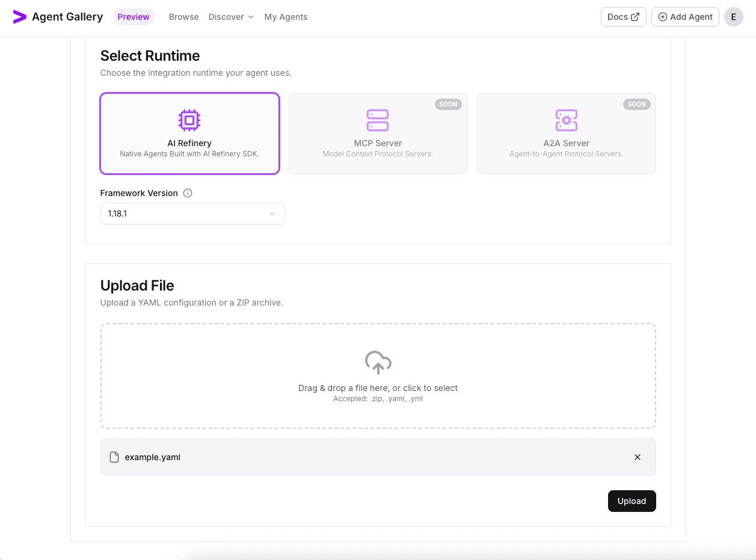Open the My Agents page
The width and height of the screenshot is (756, 560).
[x=286, y=17]
